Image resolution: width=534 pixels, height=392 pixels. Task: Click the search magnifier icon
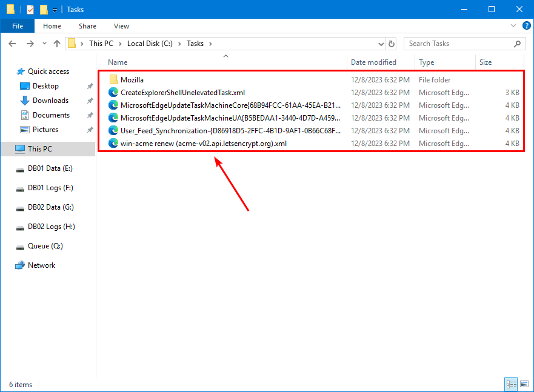(517, 44)
